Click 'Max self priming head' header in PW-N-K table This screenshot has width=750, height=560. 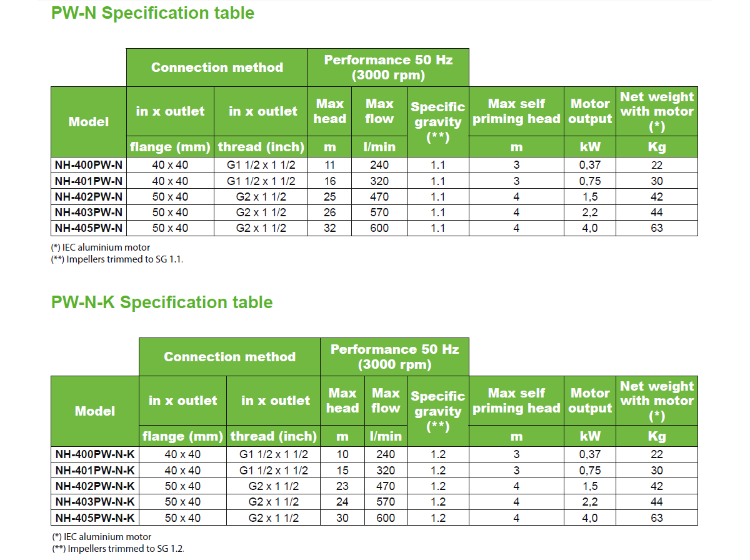(x=516, y=401)
